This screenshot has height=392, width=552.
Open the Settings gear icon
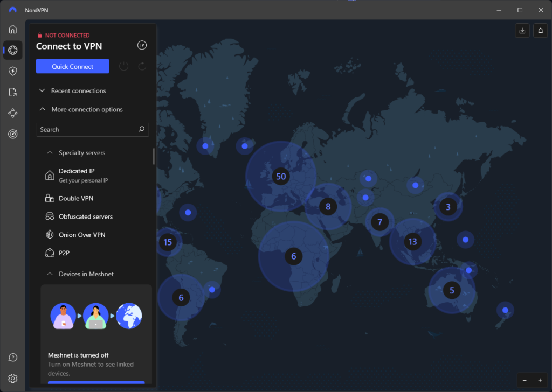13,379
